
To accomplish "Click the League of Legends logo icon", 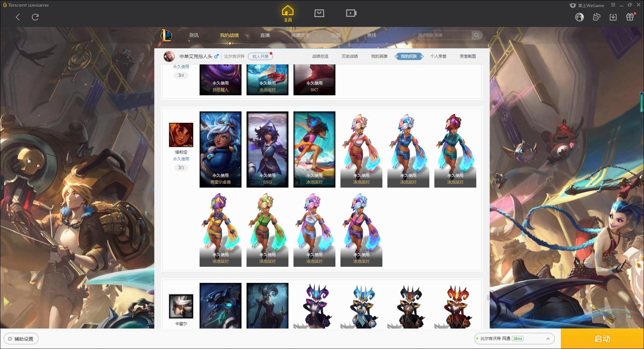I will pyautogui.click(x=166, y=35).
